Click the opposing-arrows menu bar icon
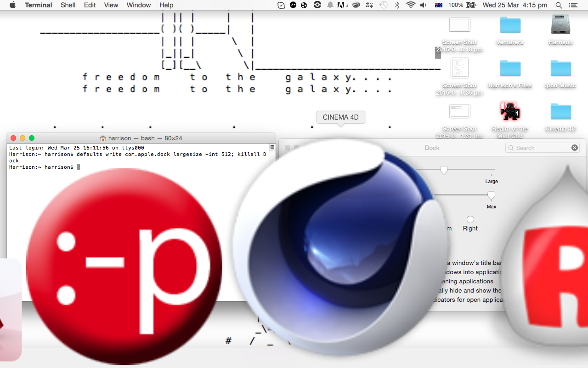This screenshot has height=368, width=588. click(x=369, y=5)
